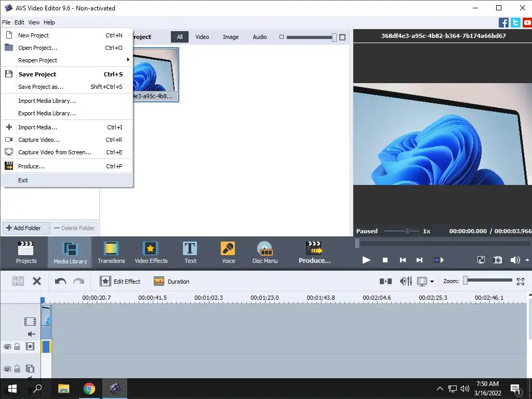
Task: Mute preview with the speaker icon
Action: [515, 260]
